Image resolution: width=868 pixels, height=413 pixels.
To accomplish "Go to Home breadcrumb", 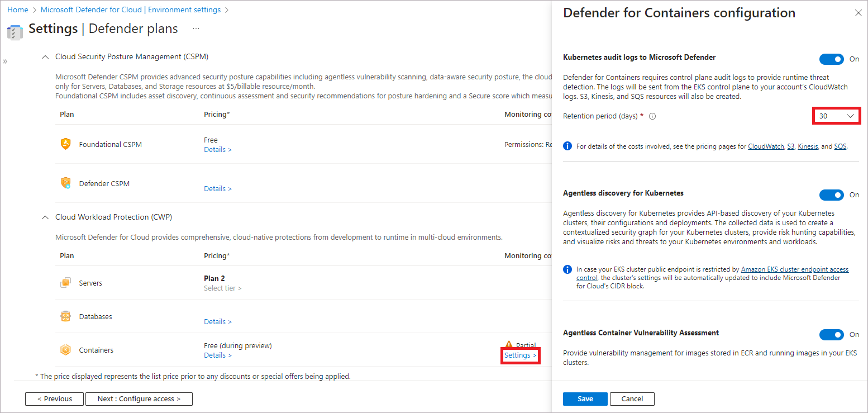I will point(18,10).
